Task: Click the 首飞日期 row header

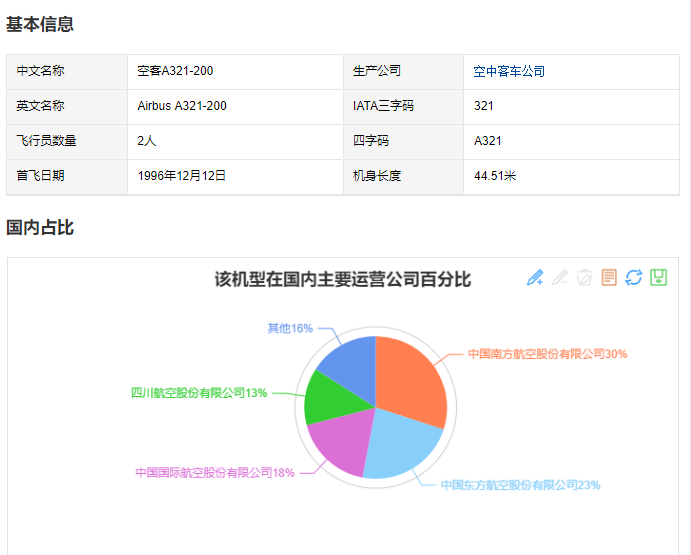Action: point(67,176)
